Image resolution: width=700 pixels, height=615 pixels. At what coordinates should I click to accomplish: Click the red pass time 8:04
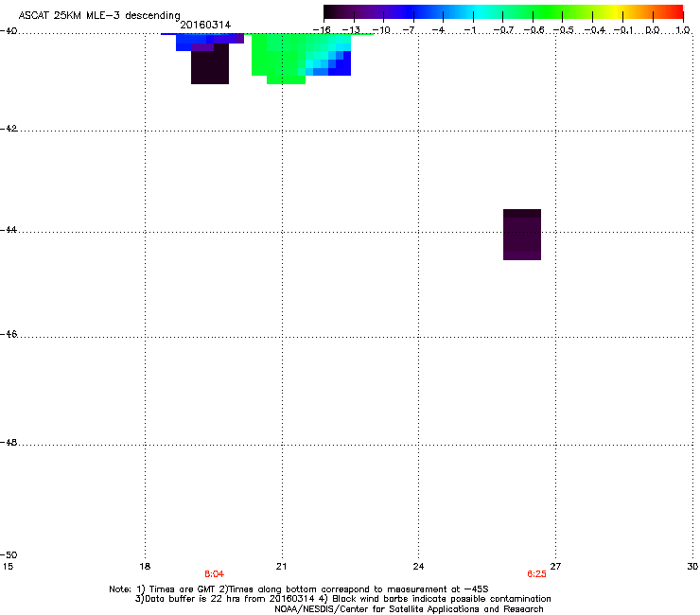[x=215, y=574]
